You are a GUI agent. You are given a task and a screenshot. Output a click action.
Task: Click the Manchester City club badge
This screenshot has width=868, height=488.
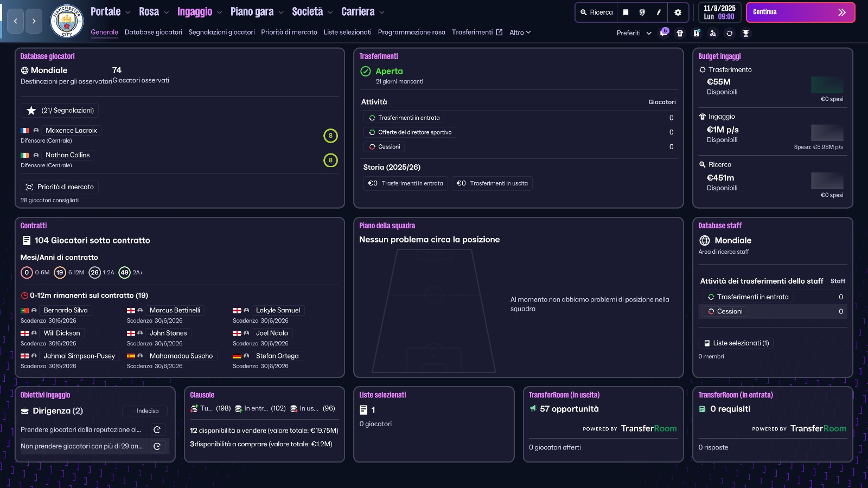click(66, 21)
